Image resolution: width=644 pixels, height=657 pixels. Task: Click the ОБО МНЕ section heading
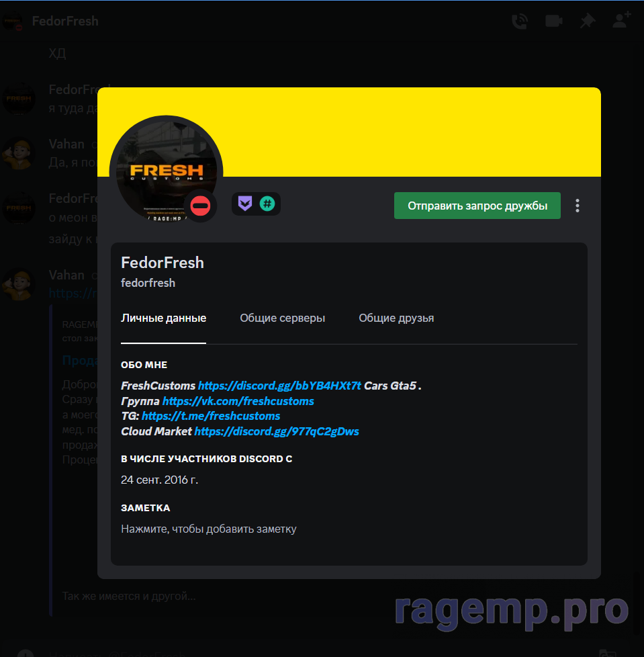[x=144, y=365]
